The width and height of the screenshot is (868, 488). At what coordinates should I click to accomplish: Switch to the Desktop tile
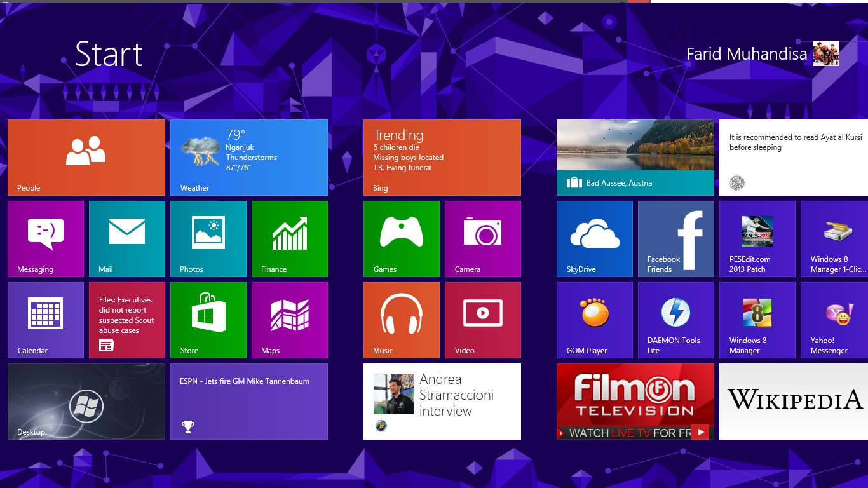86,401
